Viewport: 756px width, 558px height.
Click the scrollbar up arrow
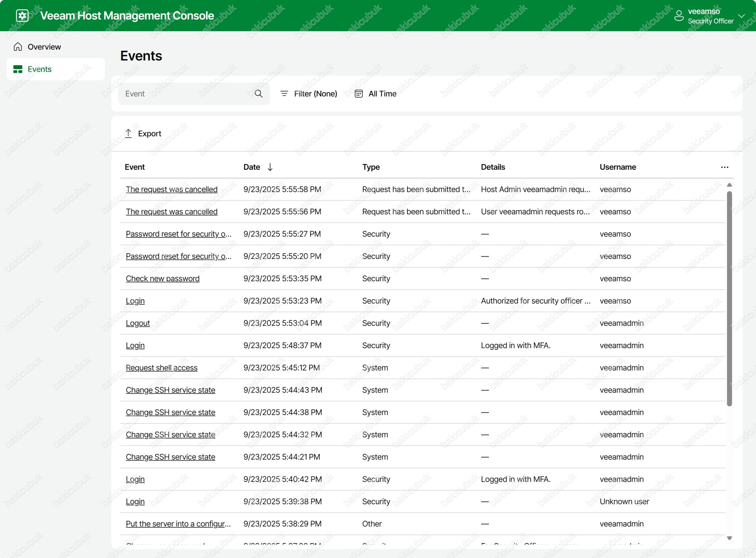click(x=729, y=185)
